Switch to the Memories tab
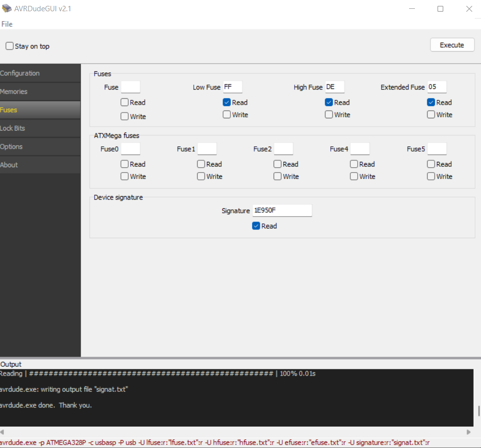Screen dimensions: 481x448 [x=40, y=91]
